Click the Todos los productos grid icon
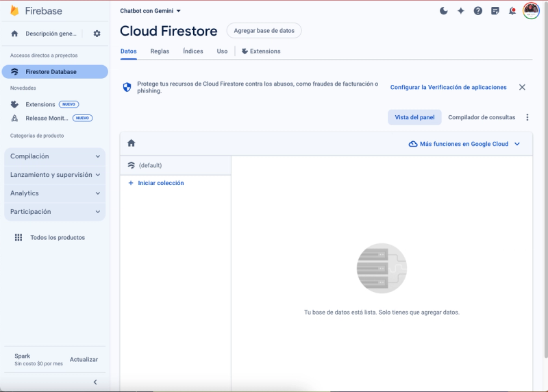The height and width of the screenshot is (392, 548). pyautogui.click(x=18, y=237)
